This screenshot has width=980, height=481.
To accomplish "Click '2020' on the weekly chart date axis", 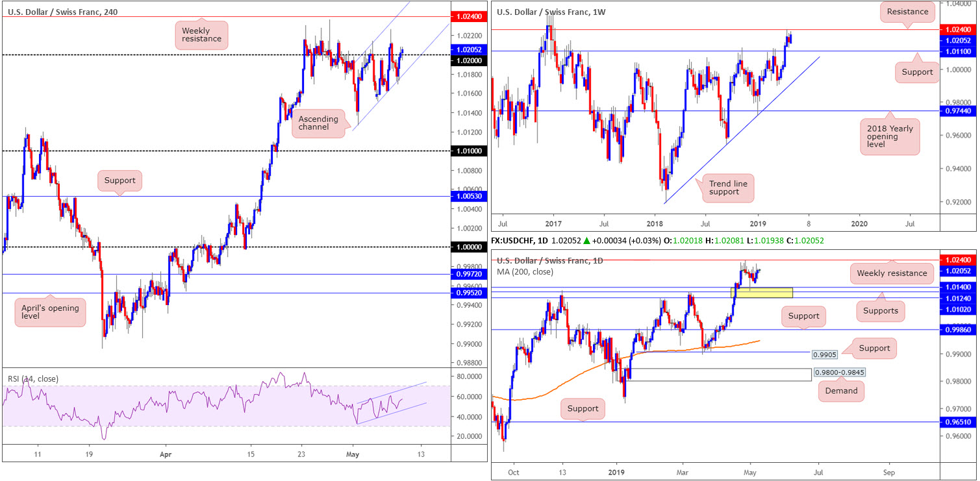I will [x=859, y=223].
